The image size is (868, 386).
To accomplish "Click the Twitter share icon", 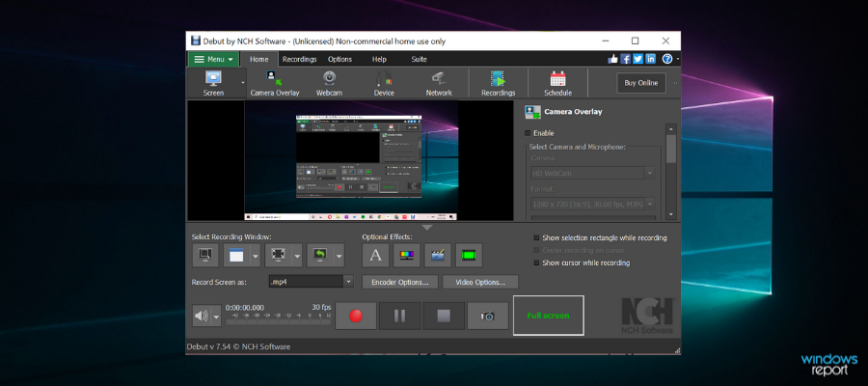I will (x=637, y=59).
